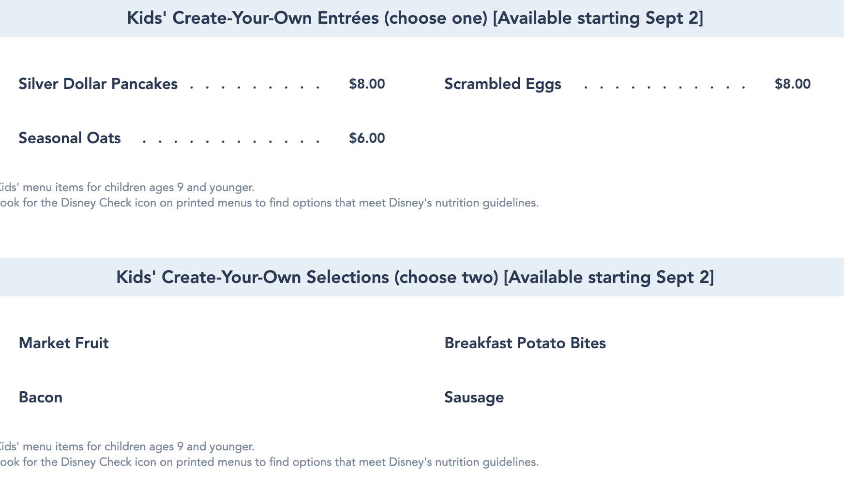The height and width of the screenshot is (504, 844).
Task: Select Market Fruit from the selections
Action: [63, 343]
